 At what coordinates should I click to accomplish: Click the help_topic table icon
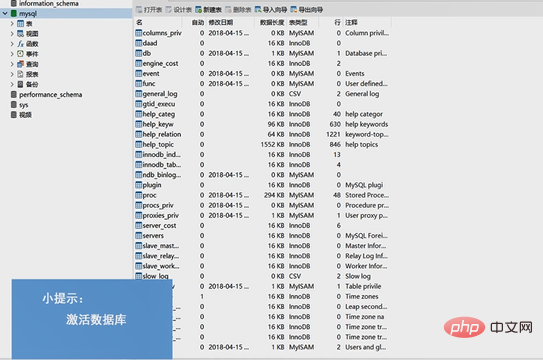click(139, 144)
